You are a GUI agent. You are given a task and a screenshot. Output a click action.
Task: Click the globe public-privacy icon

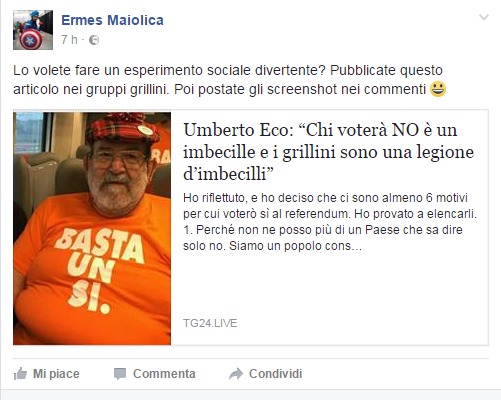(94, 40)
